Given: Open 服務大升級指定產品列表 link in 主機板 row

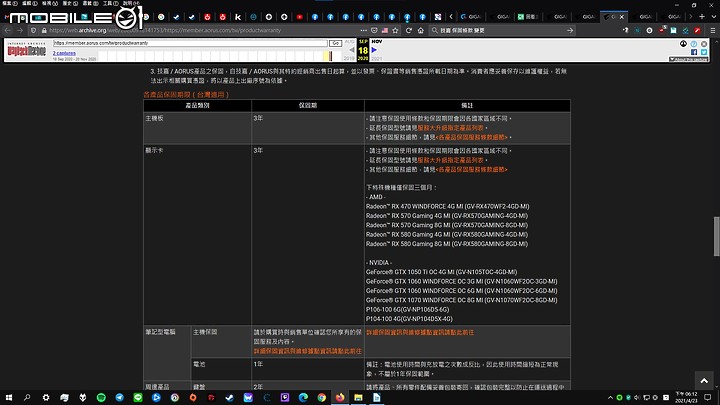Looking at the screenshot, I should [x=450, y=128].
